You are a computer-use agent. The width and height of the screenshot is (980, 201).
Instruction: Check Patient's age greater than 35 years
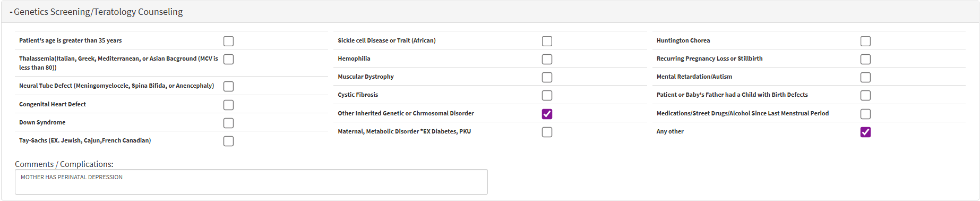pyautogui.click(x=228, y=41)
